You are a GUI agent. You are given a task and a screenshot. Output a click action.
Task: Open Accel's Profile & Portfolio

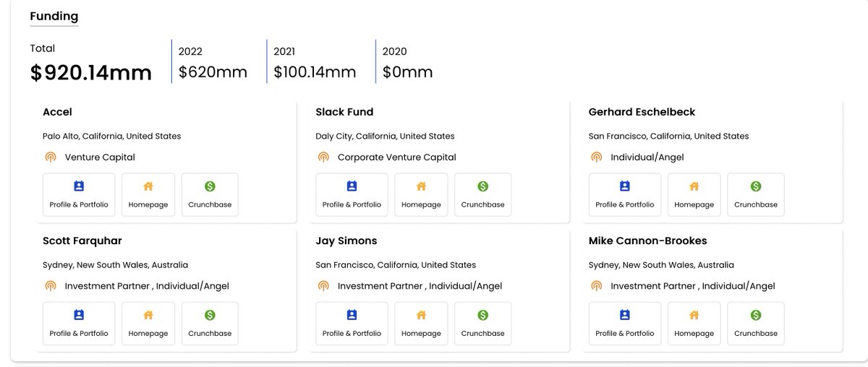click(x=79, y=194)
